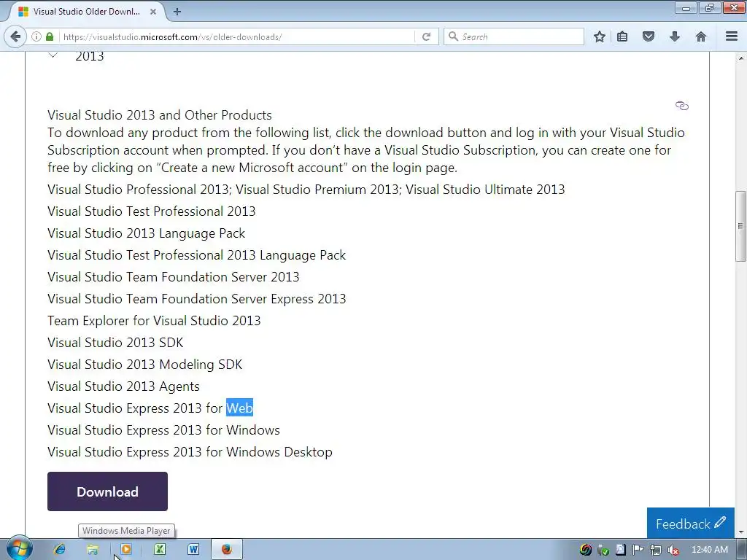Select the Visual Studio Older Downloads tab
The height and width of the screenshot is (560, 747).
[x=86, y=12]
